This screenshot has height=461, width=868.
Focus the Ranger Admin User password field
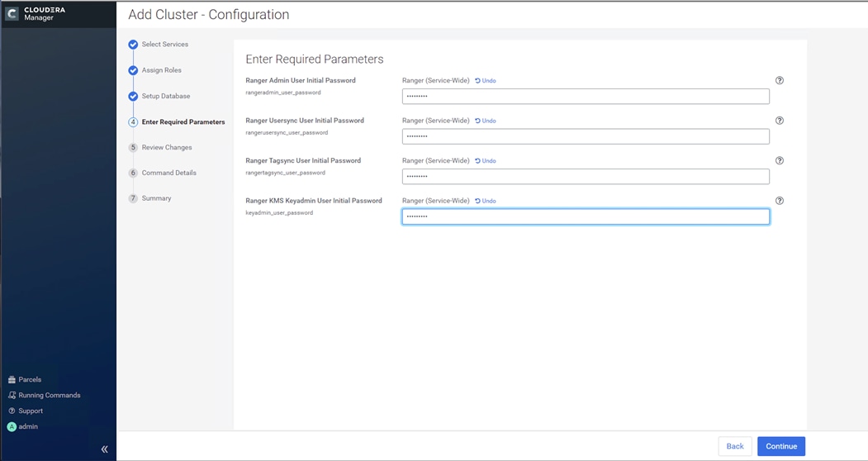pyautogui.click(x=586, y=97)
